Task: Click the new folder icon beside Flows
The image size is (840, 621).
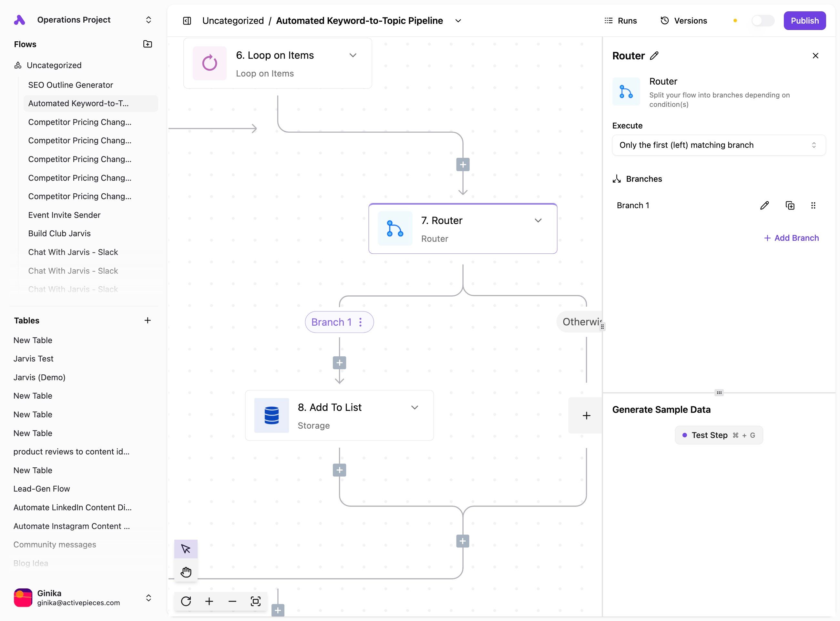Action: (148, 44)
